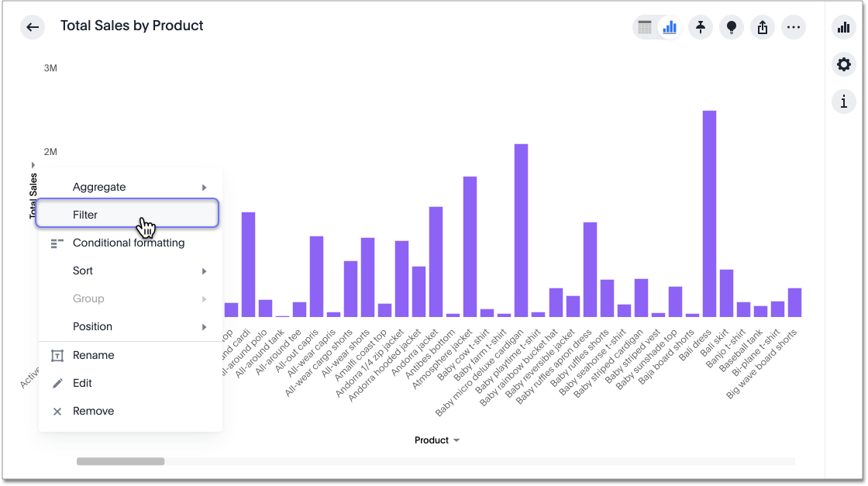Screen dimensions: 868x486
Task: Open the settings gear in the right sidebar
Action: 843,64
